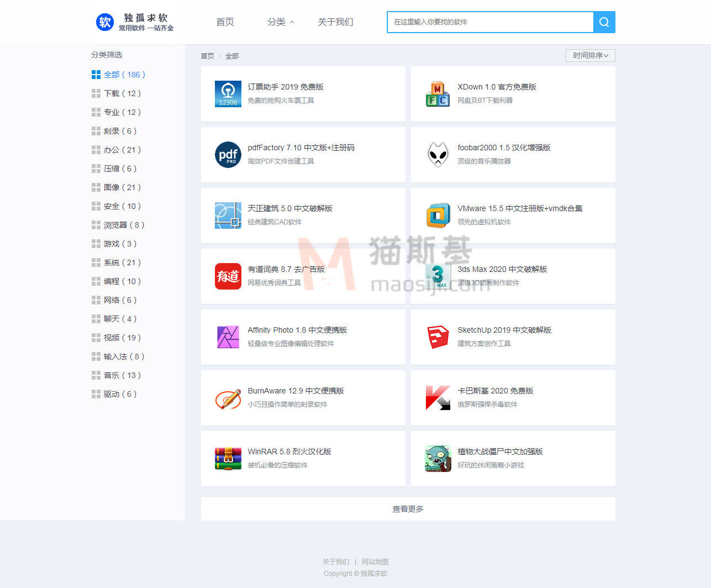Open pdfFactory 7.10 中文版+注册码 title
This screenshot has width=711, height=588.
pyautogui.click(x=301, y=148)
